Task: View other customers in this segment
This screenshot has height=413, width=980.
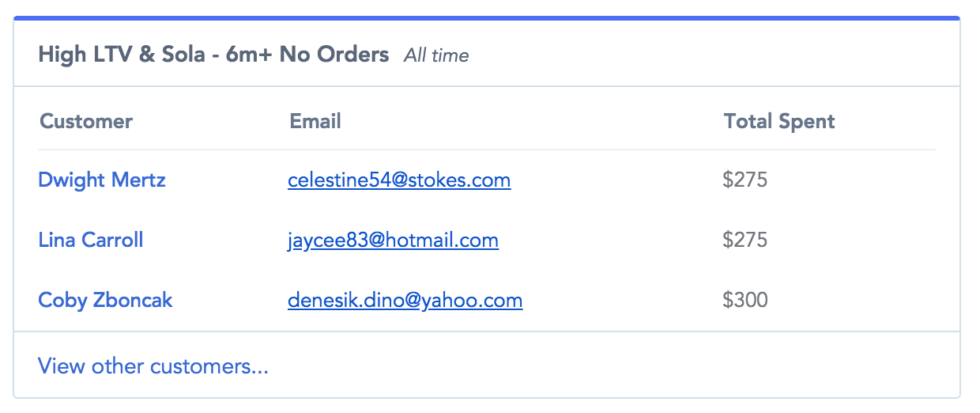Action: [153, 366]
